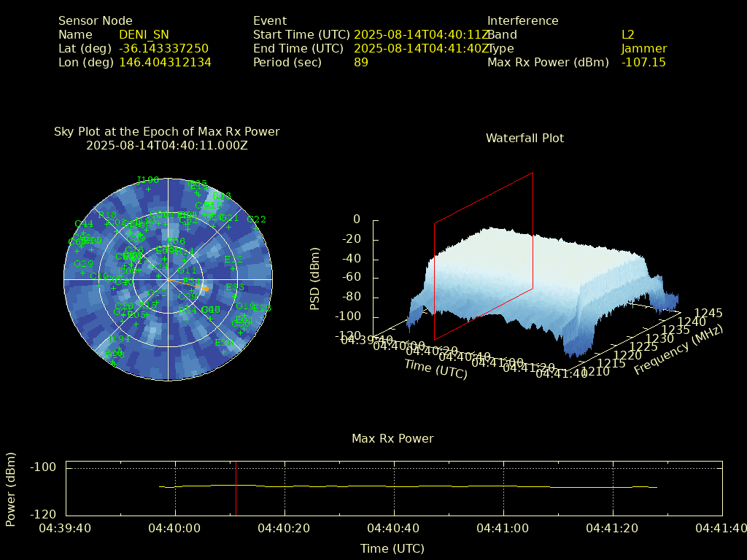This screenshot has width=747, height=560.
Task: Click the vertical epoch cursor in power chart
Action: (x=236, y=487)
